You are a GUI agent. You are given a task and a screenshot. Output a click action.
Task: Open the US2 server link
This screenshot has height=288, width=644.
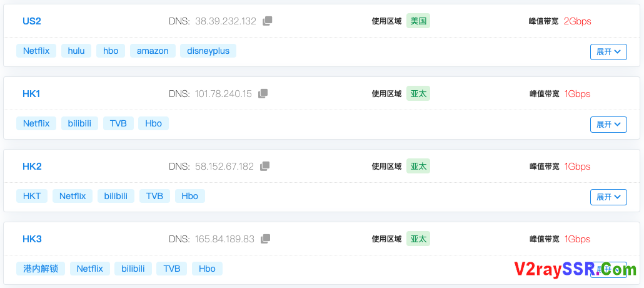point(32,21)
